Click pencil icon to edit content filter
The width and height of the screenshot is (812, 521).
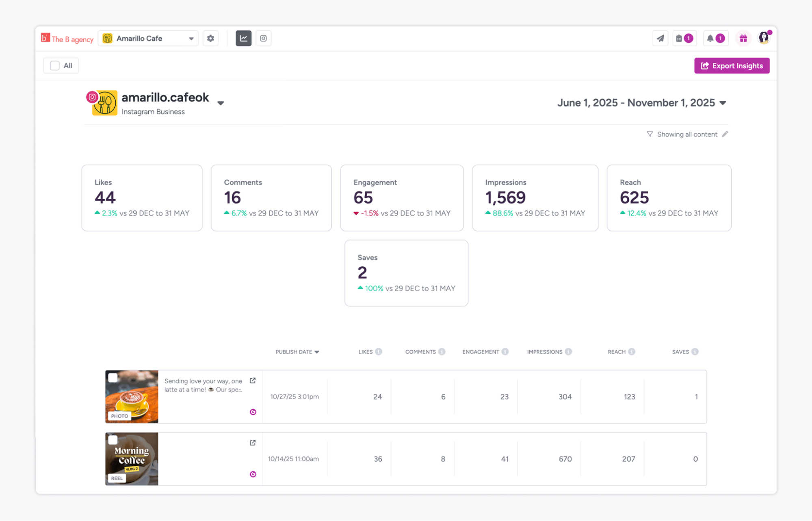[725, 134]
